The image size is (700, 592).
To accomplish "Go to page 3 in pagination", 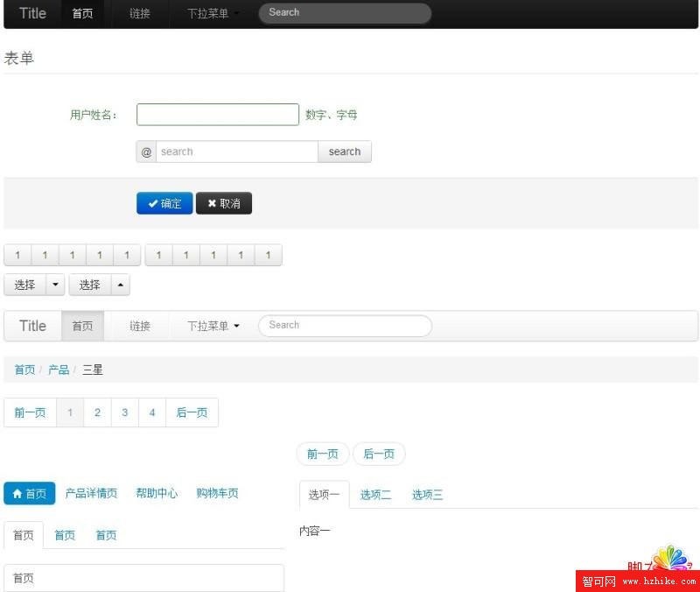I will point(125,412).
